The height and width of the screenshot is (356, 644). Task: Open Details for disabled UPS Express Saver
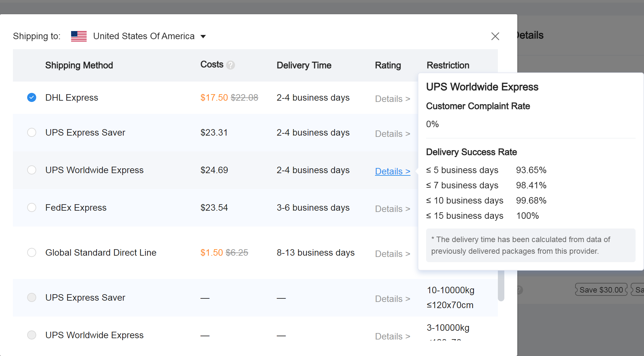[x=392, y=299]
